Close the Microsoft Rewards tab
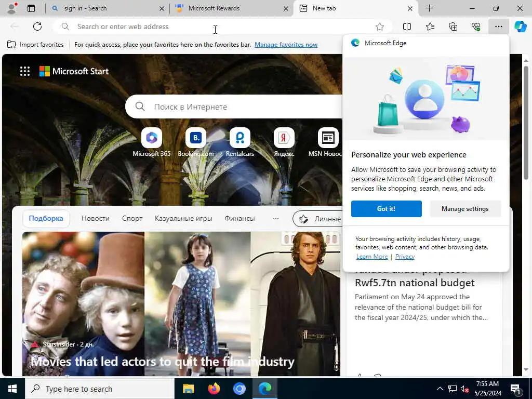Screen dimensions: 532x399 coord(286,8)
